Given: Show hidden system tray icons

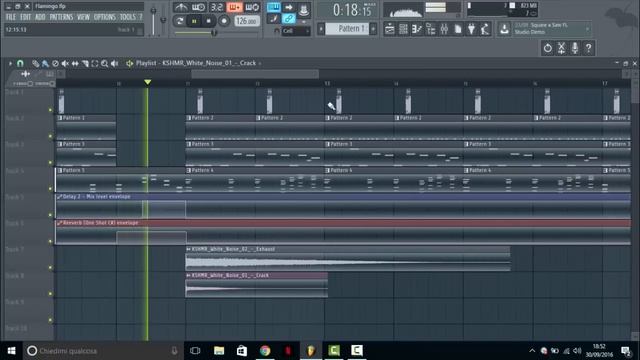Looking at the screenshot, I should coord(532,351).
